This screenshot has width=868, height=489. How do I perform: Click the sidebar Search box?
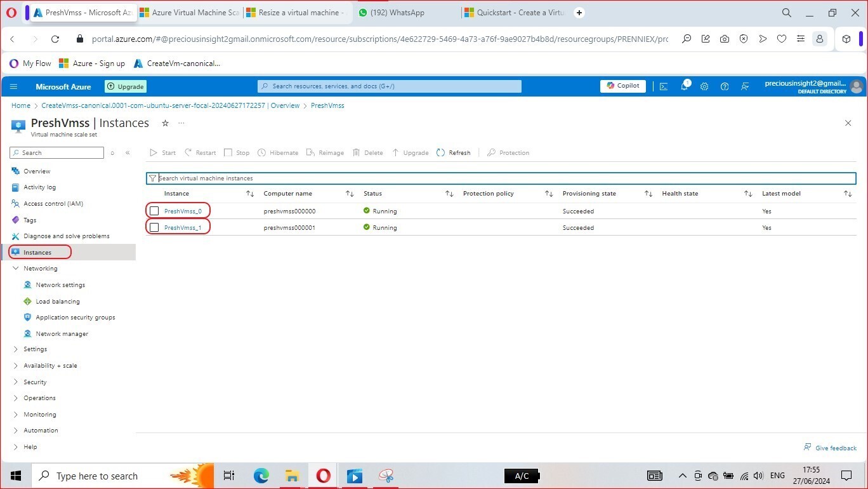56,153
